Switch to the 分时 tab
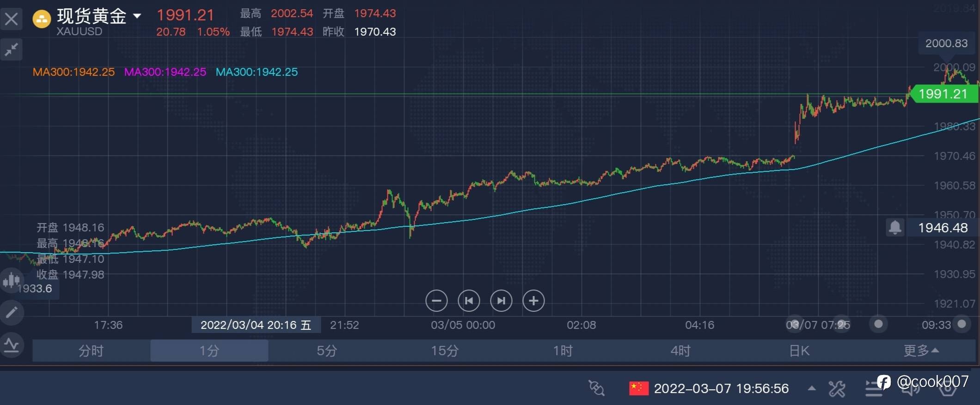Viewport: 980px width, 405px height. pyautogui.click(x=91, y=351)
